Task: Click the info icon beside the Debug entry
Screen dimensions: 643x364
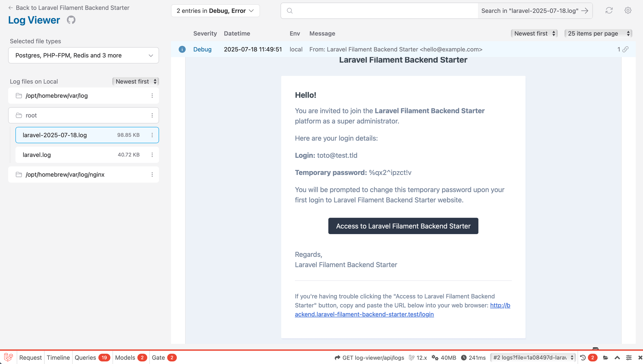Action: pyautogui.click(x=182, y=49)
